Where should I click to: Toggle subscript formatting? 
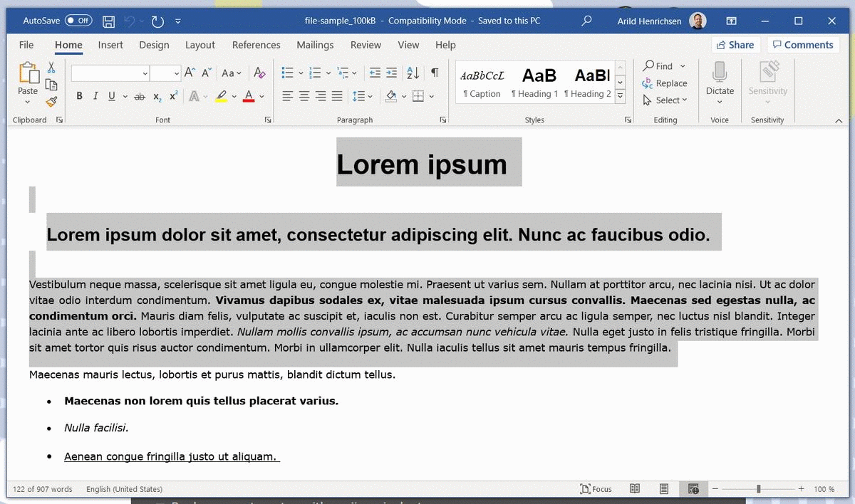[157, 95]
